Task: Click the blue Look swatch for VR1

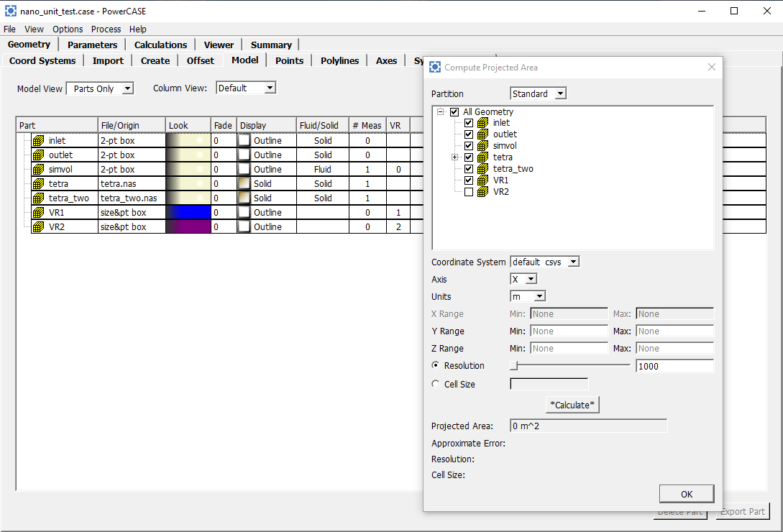Action: point(188,213)
